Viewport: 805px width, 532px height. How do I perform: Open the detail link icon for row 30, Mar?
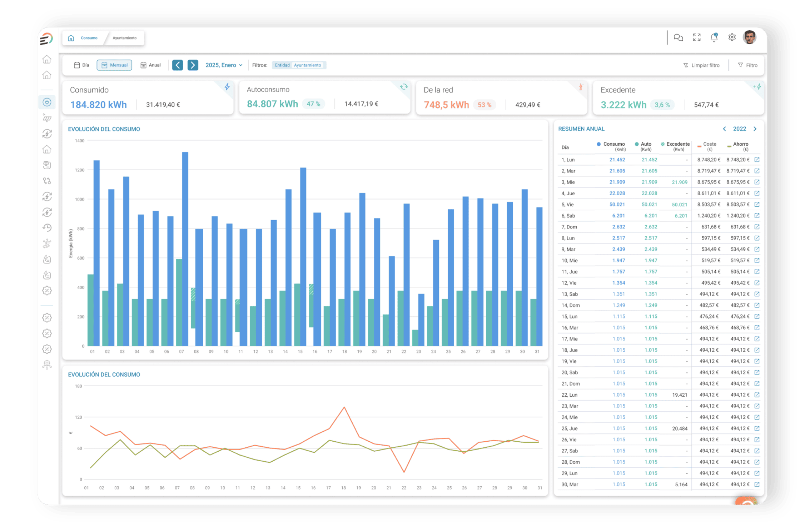point(757,485)
